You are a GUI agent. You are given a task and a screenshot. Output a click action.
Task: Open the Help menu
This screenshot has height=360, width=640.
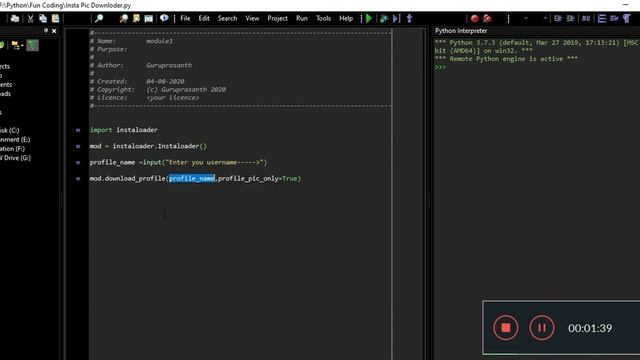tap(346, 18)
